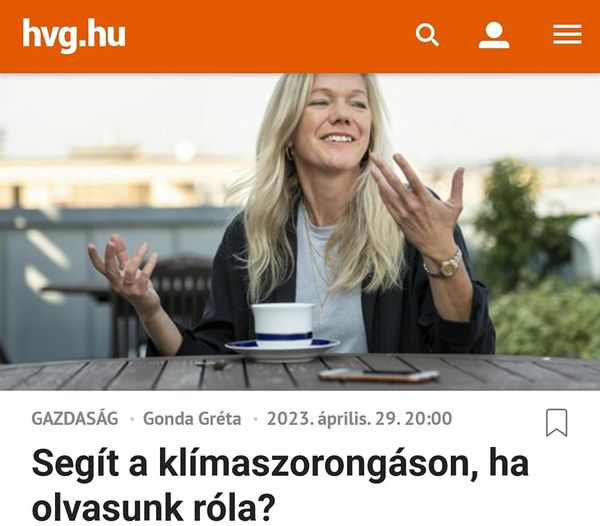
Task: Show site navigation via three-line icon
Action: point(567,34)
